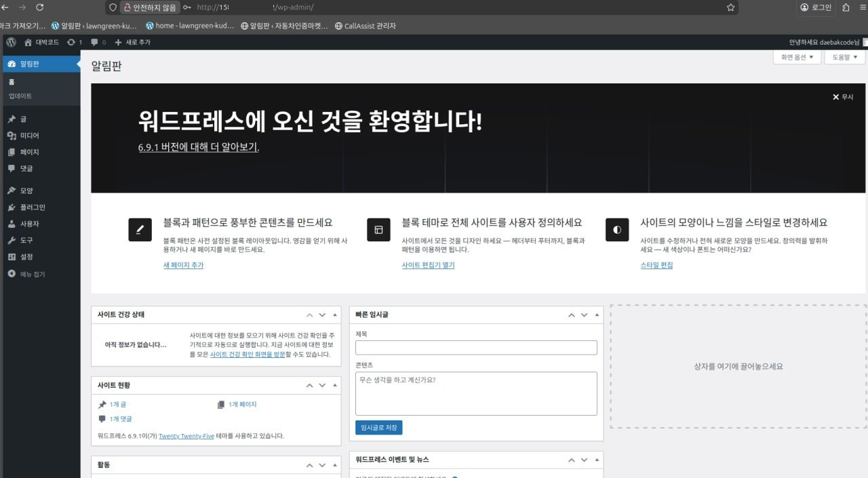Open the 설정 menu in sidebar
This screenshot has width=868, height=478.
[26, 257]
